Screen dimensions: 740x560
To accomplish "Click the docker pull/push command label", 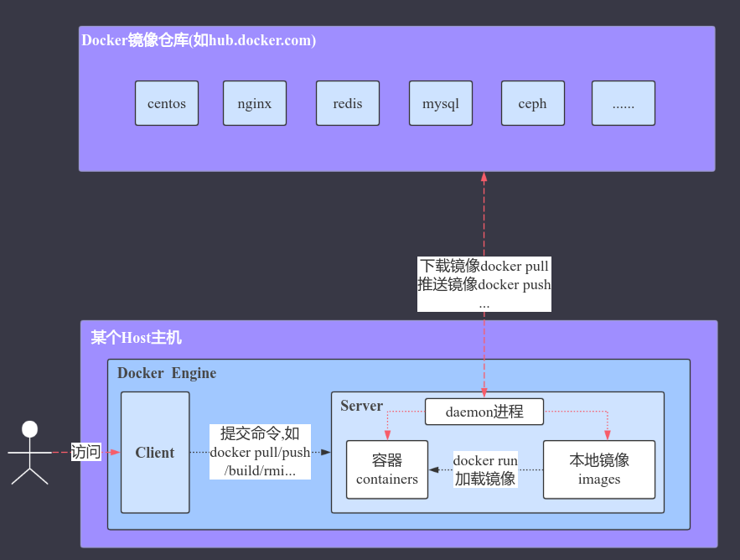I will click(260, 452).
